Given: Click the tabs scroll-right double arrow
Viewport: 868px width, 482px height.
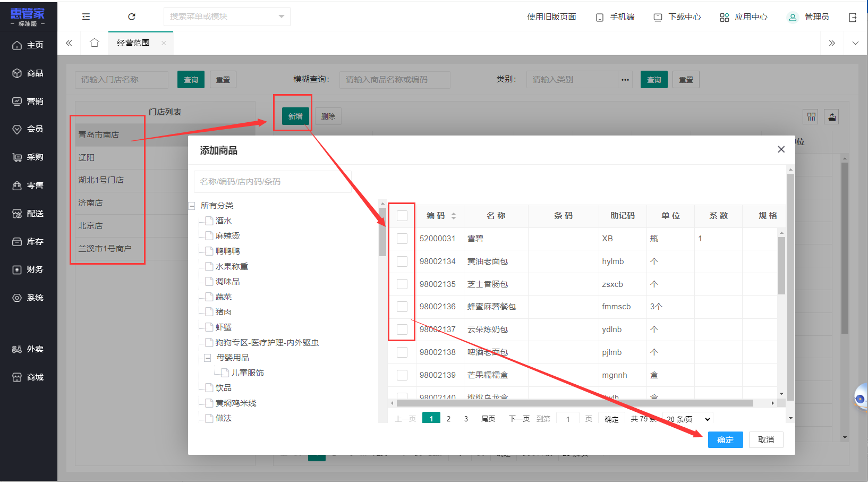Looking at the screenshot, I should point(832,43).
